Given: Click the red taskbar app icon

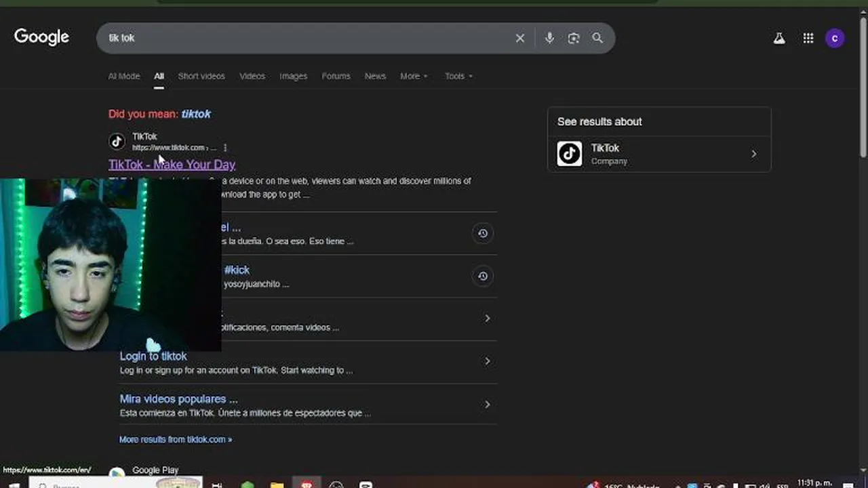Looking at the screenshot, I should pyautogui.click(x=307, y=485).
